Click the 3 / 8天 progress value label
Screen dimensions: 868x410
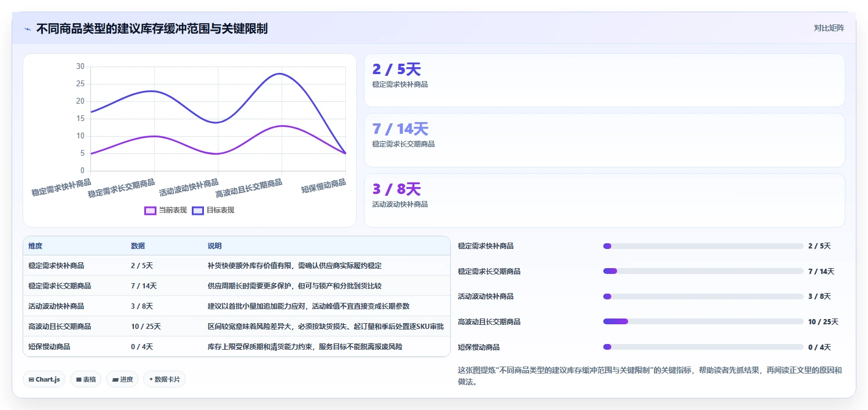(819, 296)
